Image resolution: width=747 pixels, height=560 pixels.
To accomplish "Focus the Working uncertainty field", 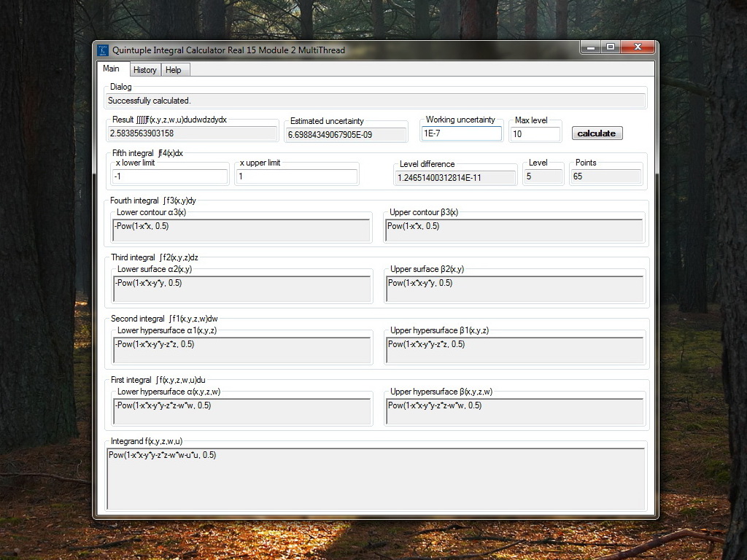I will coord(461,134).
